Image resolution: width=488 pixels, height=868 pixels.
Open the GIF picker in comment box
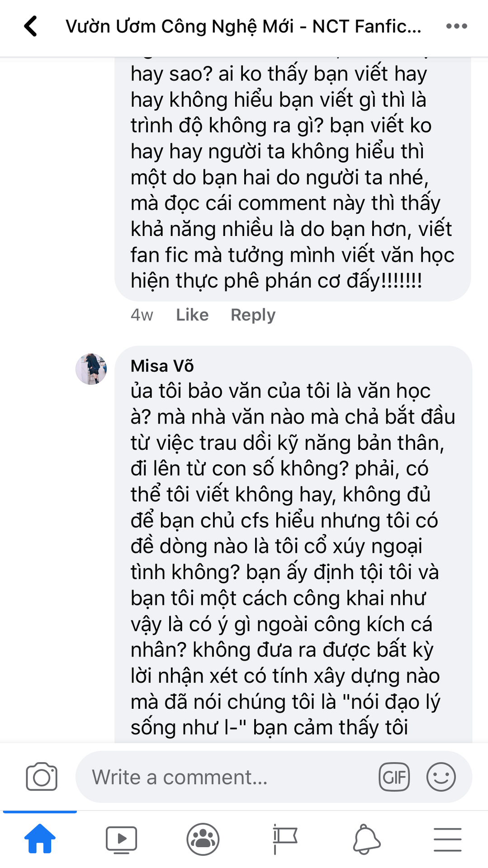pyautogui.click(x=394, y=777)
